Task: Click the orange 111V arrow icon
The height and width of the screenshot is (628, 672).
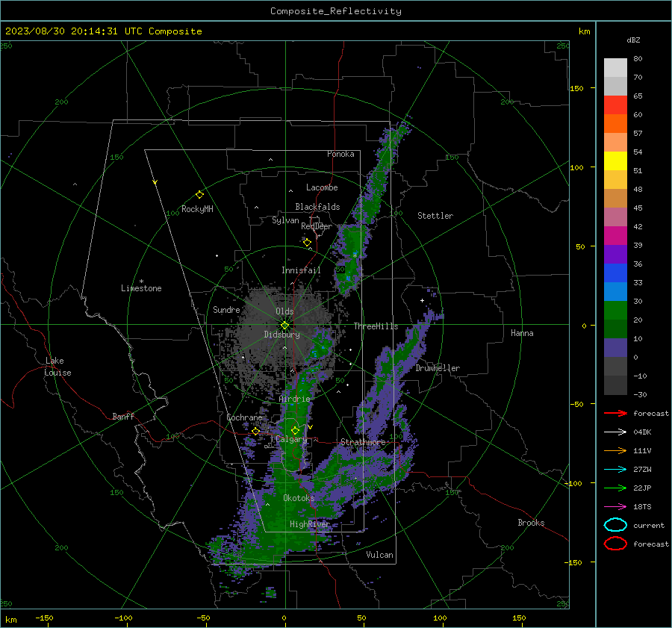Action: tap(615, 450)
